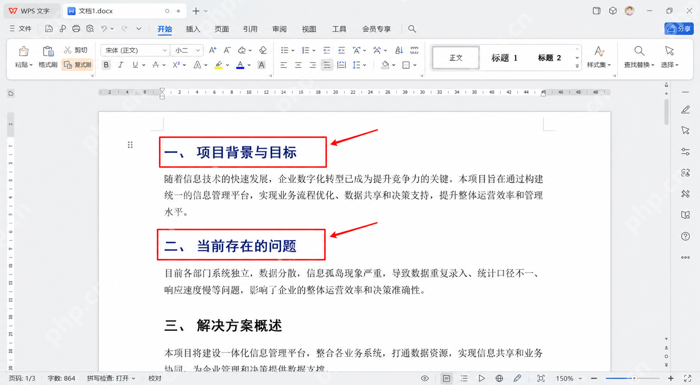Viewport: 700px width, 385px height.
Task: Click the Decrease Indent icon
Action: click(327, 50)
